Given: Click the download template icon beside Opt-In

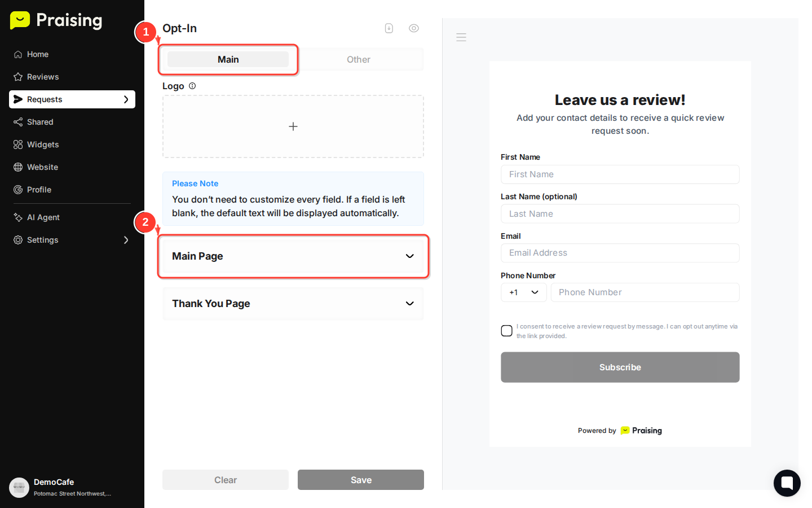Looking at the screenshot, I should point(389,28).
